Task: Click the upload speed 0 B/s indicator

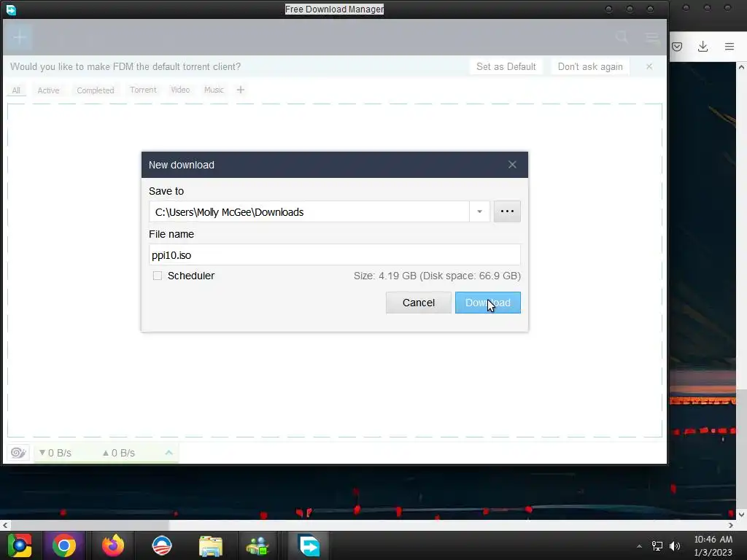Action: click(x=119, y=453)
